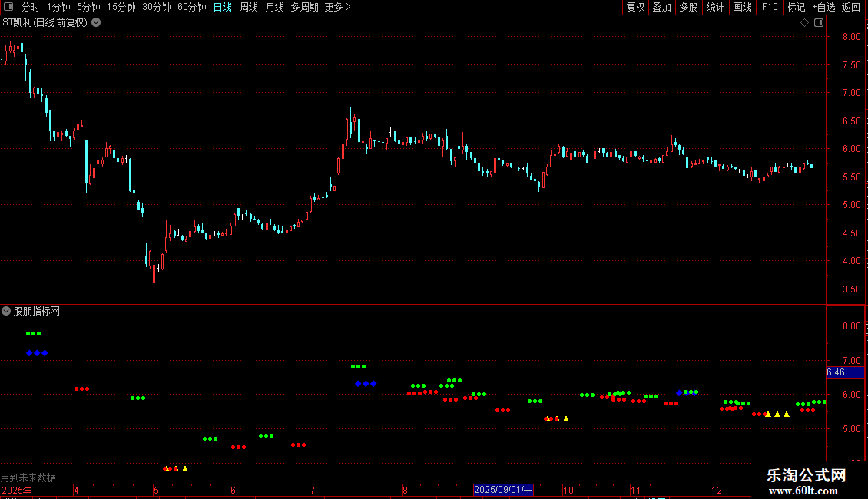Click month 8 on the time axis
The height and width of the screenshot is (499, 868).
pyautogui.click(x=406, y=490)
